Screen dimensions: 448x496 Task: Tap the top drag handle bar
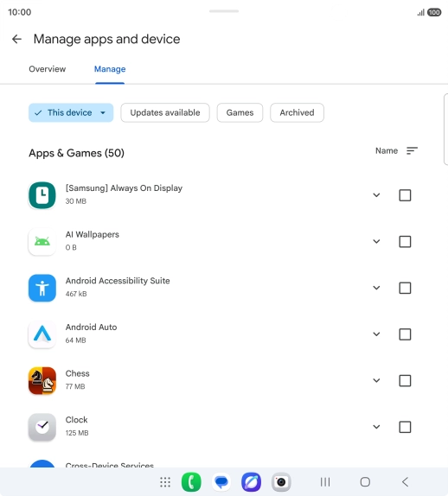point(224,11)
